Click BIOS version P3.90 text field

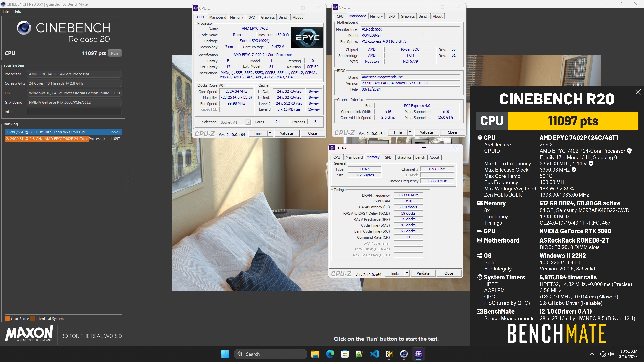(x=410, y=83)
